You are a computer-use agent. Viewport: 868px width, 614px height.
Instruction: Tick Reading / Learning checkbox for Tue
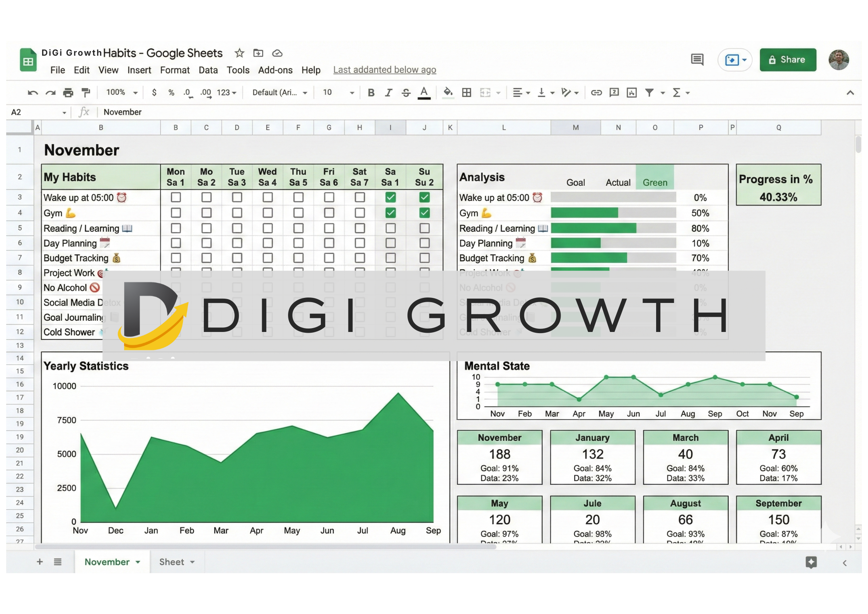237,228
